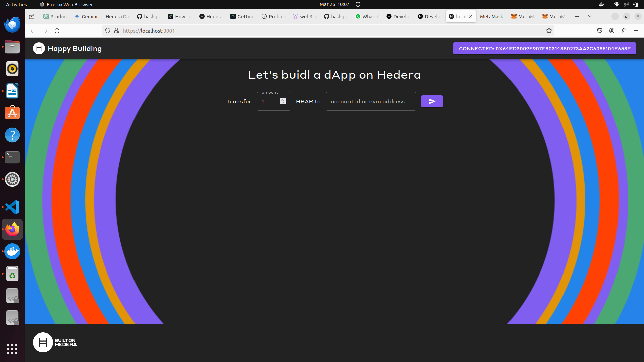Click the padlock site security indicator
Screen dimensions: 644x362
click(x=117, y=31)
